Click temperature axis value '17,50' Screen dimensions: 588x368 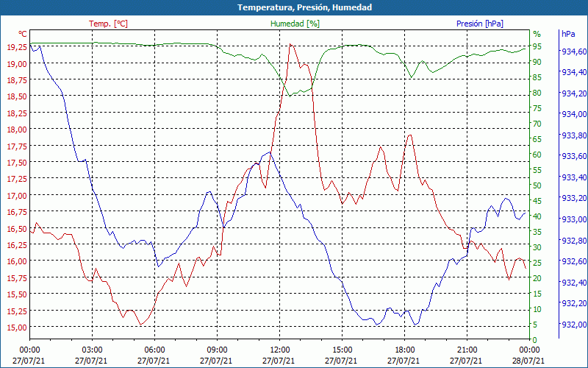17,162
